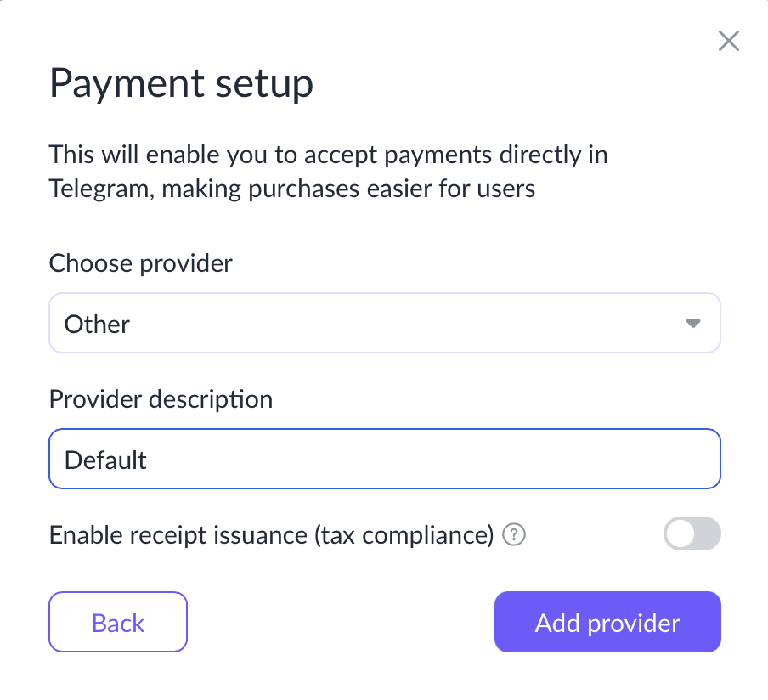The image size is (768, 700).
Task: Open provider list via the caret triangle
Action: (x=692, y=323)
